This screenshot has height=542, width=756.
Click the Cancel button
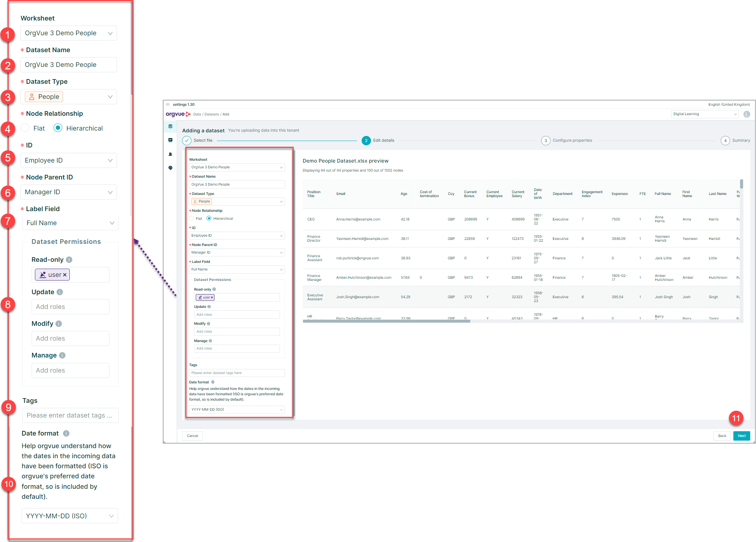click(x=193, y=436)
